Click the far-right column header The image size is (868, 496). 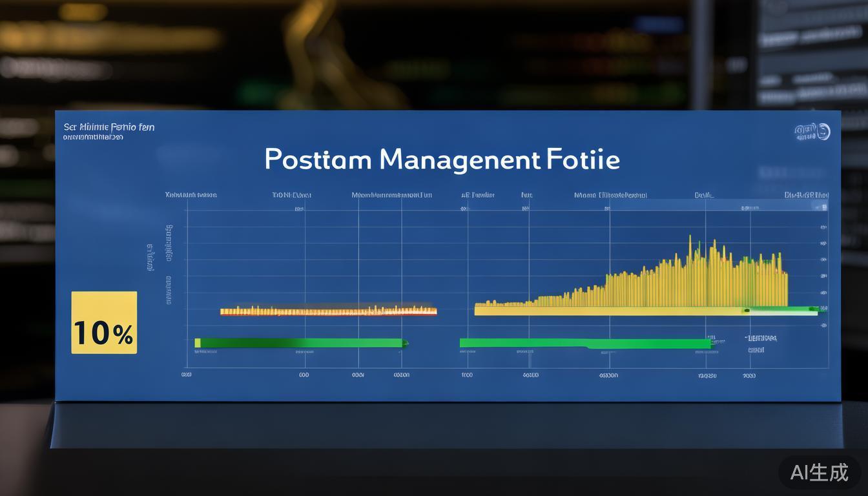pos(806,194)
